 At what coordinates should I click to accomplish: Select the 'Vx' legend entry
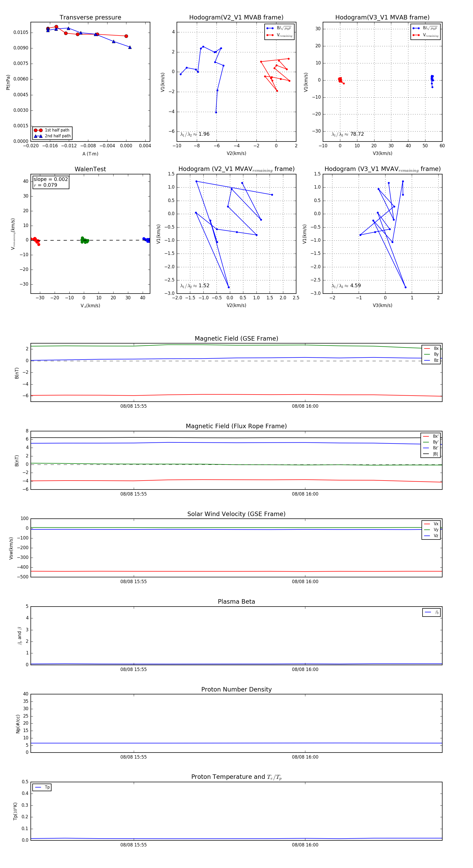(x=431, y=524)
